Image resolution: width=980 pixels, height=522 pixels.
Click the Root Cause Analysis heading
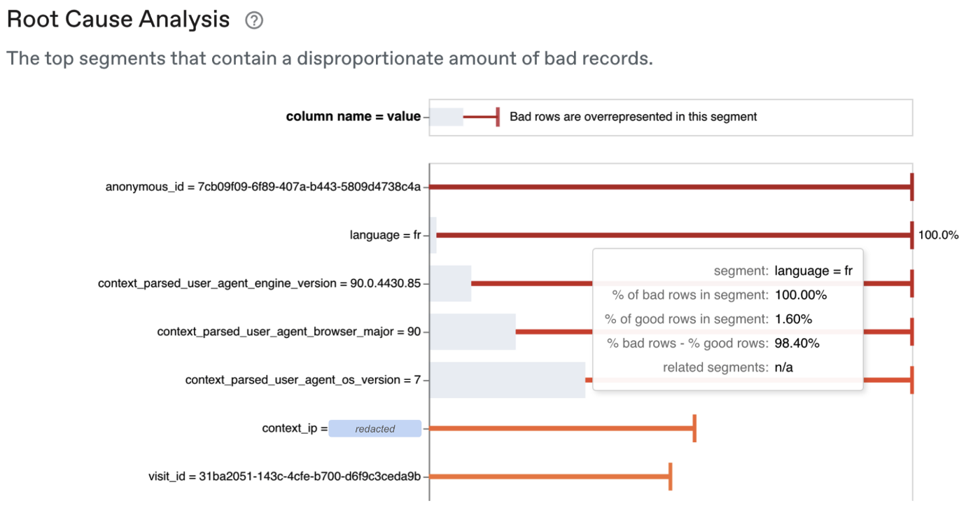[x=118, y=20]
